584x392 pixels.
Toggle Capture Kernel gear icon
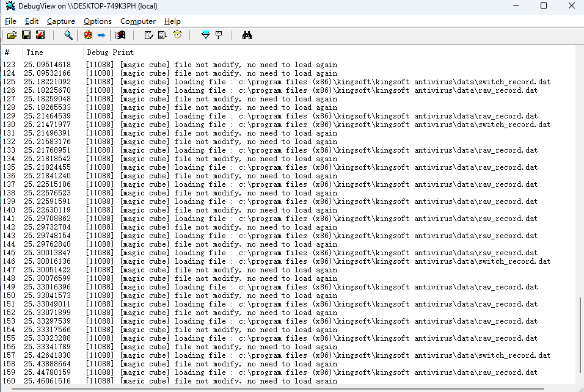tap(88, 35)
